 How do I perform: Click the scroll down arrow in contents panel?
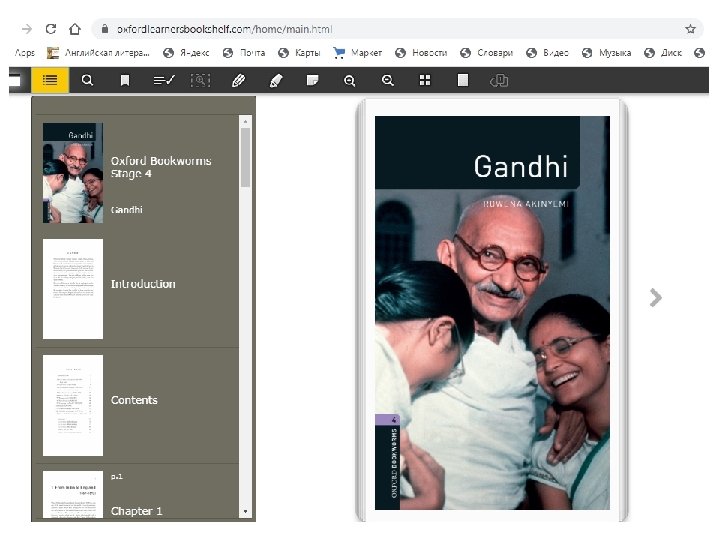tap(246, 511)
